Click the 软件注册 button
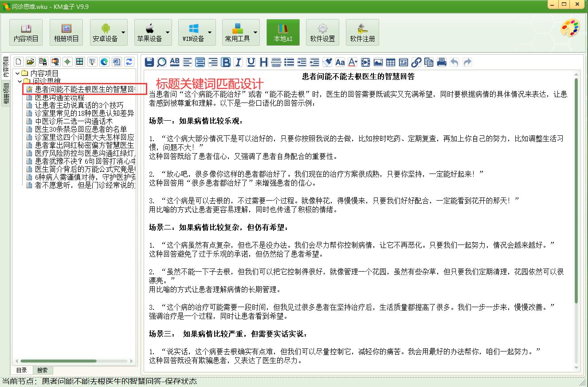The image size is (588, 387). tap(362, 32)
